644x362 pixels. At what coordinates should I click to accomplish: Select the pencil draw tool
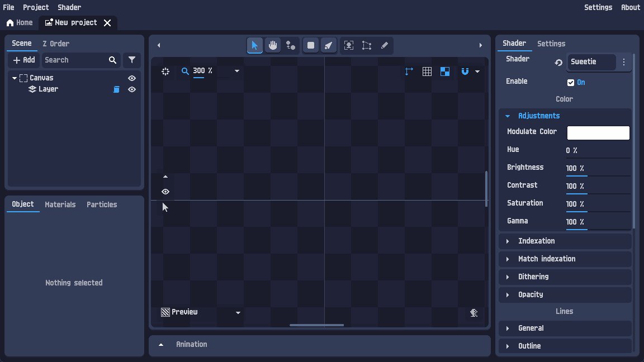coord(385,46)
